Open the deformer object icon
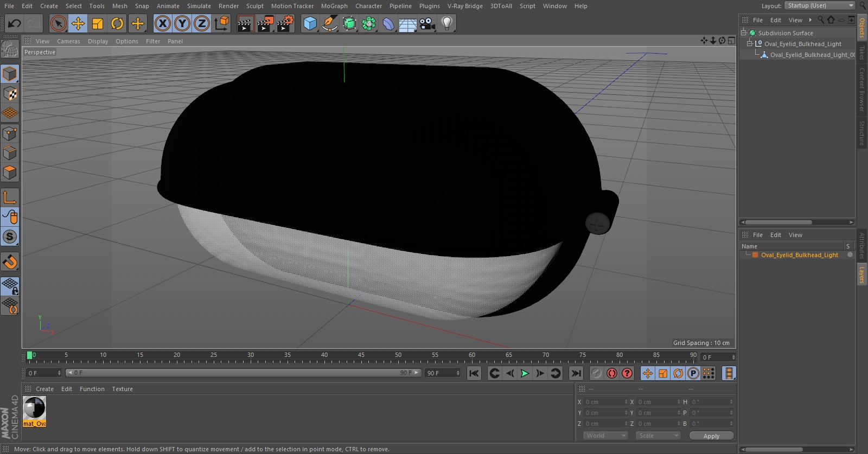Viewport: 868px width, 454px height. coord(388,23)
